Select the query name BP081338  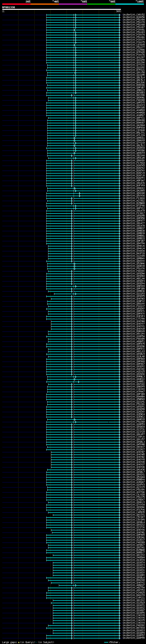(8, 8)
